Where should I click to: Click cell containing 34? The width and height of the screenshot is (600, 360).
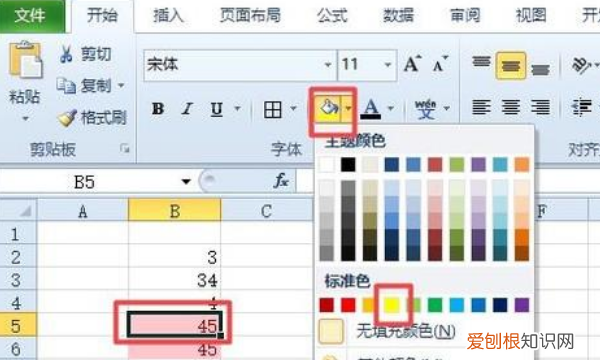[174, 280]
